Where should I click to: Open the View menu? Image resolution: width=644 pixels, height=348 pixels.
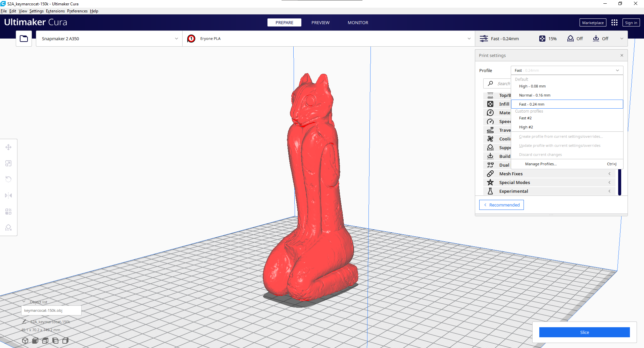(x=23, y=11)
